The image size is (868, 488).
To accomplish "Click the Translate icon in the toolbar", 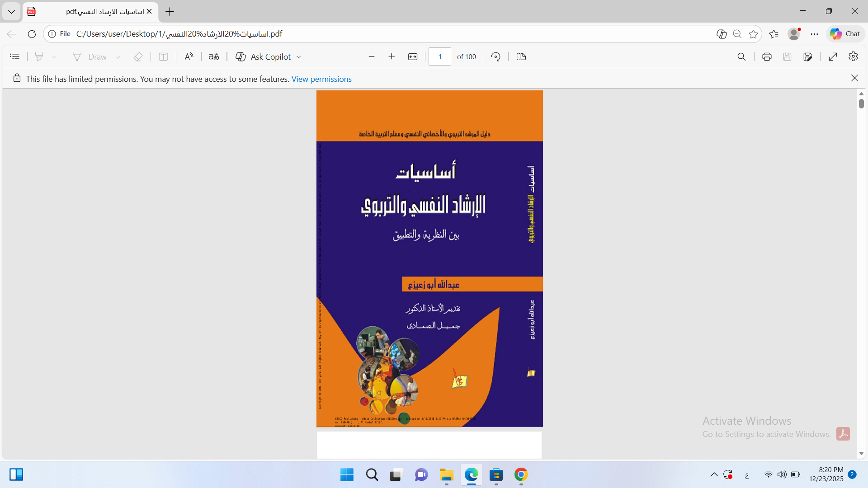I will (214, 56).
